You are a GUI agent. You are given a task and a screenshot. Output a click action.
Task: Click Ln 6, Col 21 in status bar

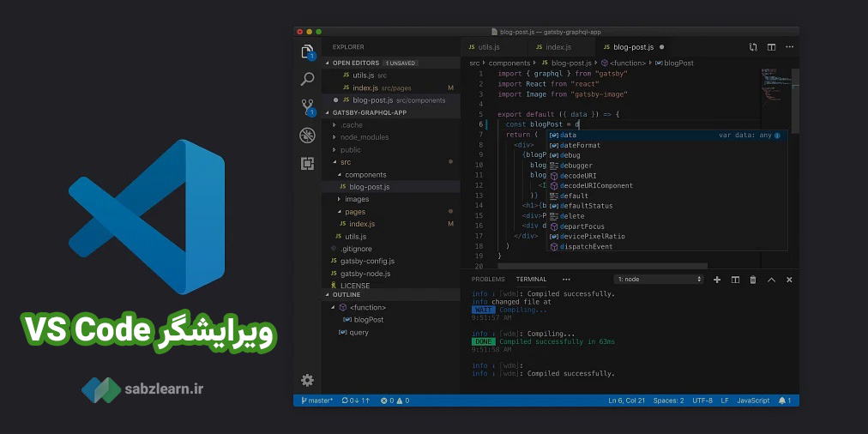tap(627, 401)
